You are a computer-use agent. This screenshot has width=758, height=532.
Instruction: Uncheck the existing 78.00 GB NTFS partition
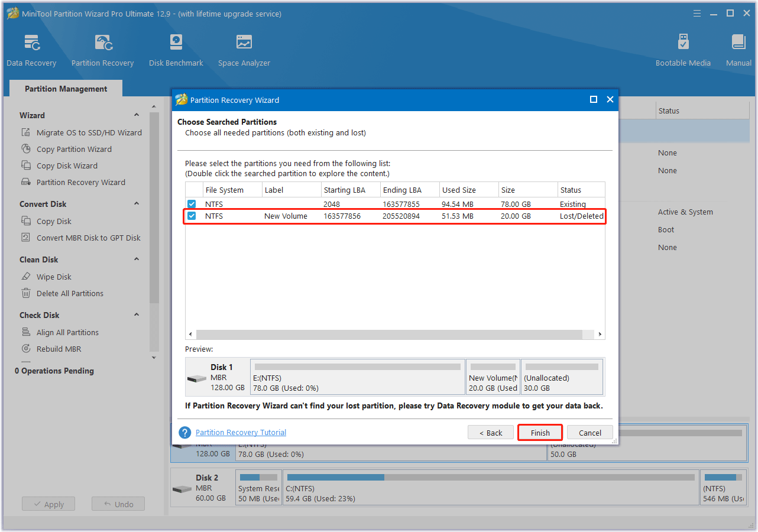click(x=191, y=203)
